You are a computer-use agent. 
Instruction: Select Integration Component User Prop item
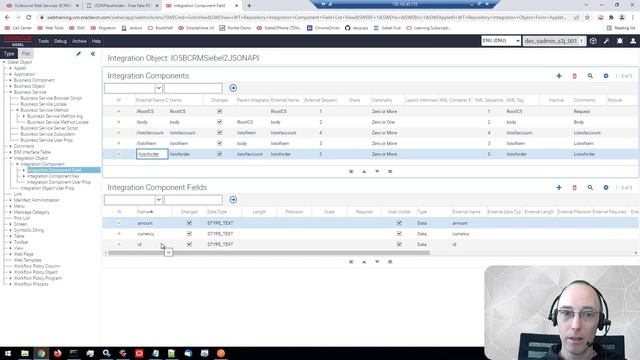[x=59, y=182]
